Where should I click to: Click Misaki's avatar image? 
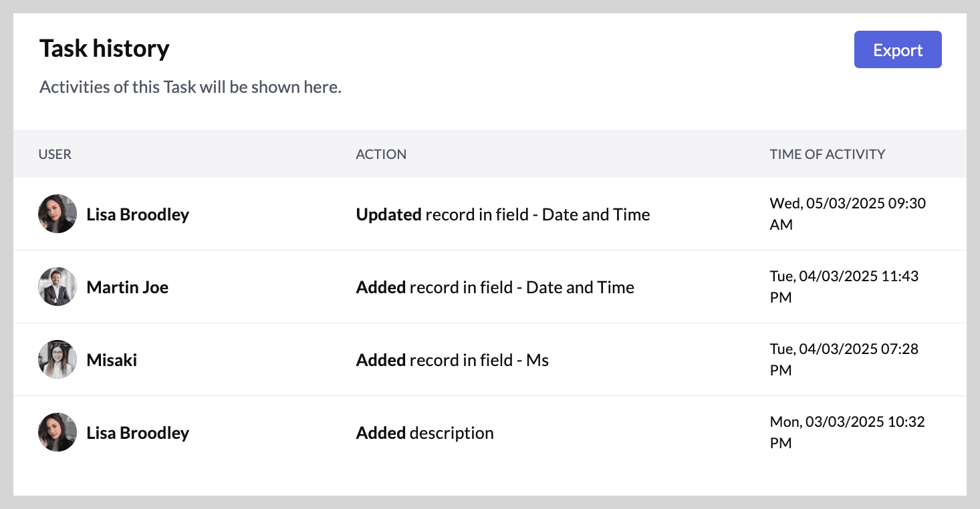click(57, 359)
